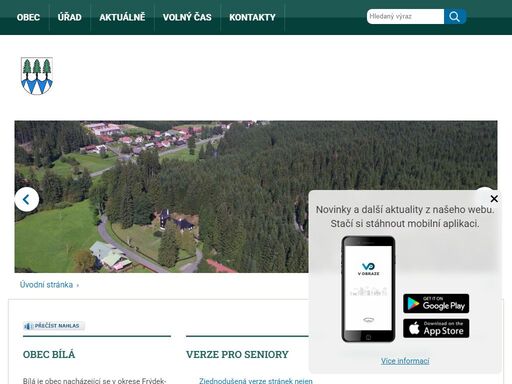Image resolution: width=512 pixels, height=384 pixels.
Task: Open the OBEC menu item
Action: (28, 17)
